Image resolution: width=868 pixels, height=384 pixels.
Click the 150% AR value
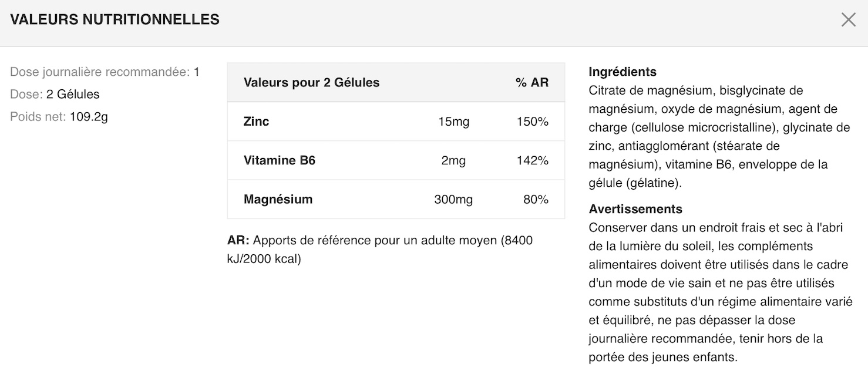(532, 122)
